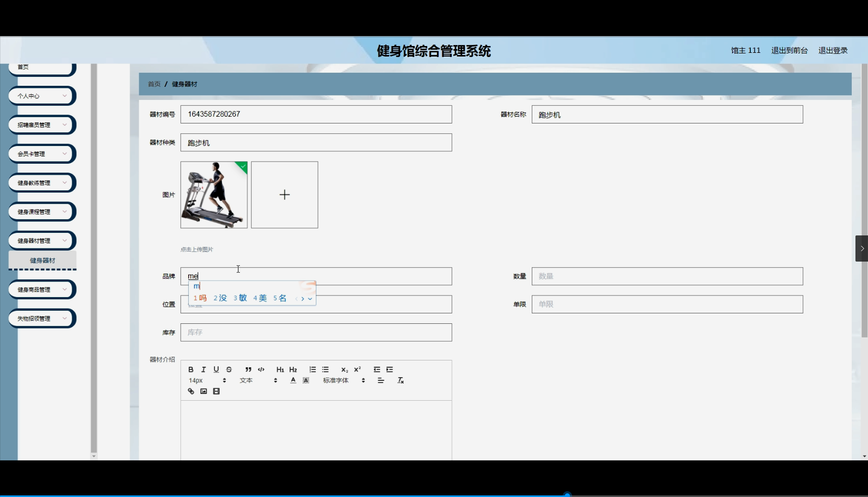Expand the 个人中心 sidebar menu
This screenshot has height=497, width=868.
(42, 96)
